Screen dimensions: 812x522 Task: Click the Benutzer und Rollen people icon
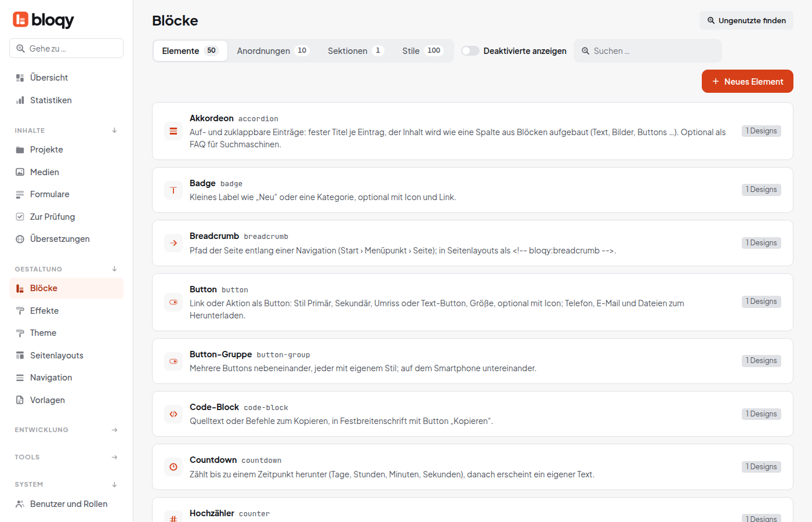(20, 504)
